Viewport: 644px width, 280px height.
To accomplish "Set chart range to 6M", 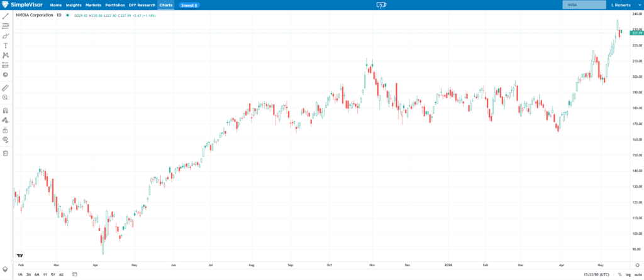I will [37, 274].
